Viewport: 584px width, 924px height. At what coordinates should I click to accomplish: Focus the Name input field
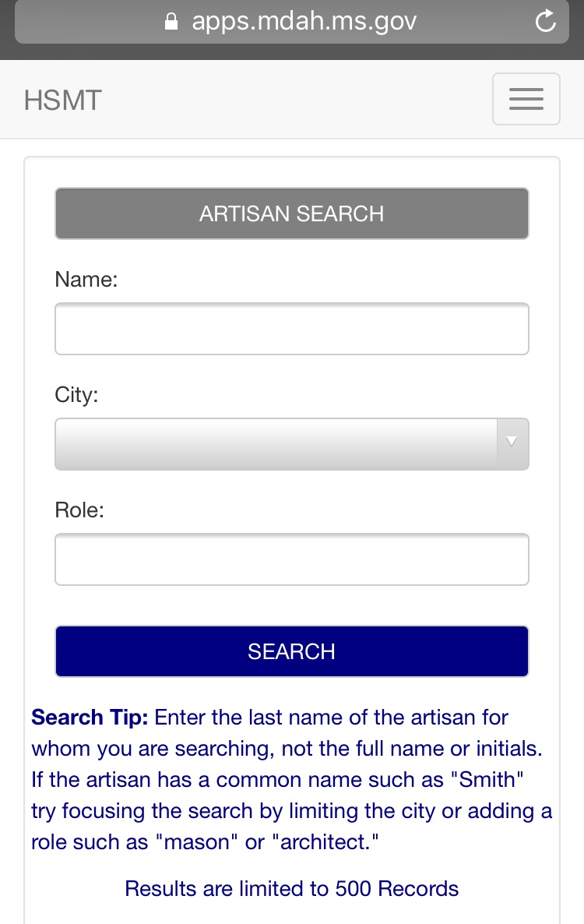point(291,329)
